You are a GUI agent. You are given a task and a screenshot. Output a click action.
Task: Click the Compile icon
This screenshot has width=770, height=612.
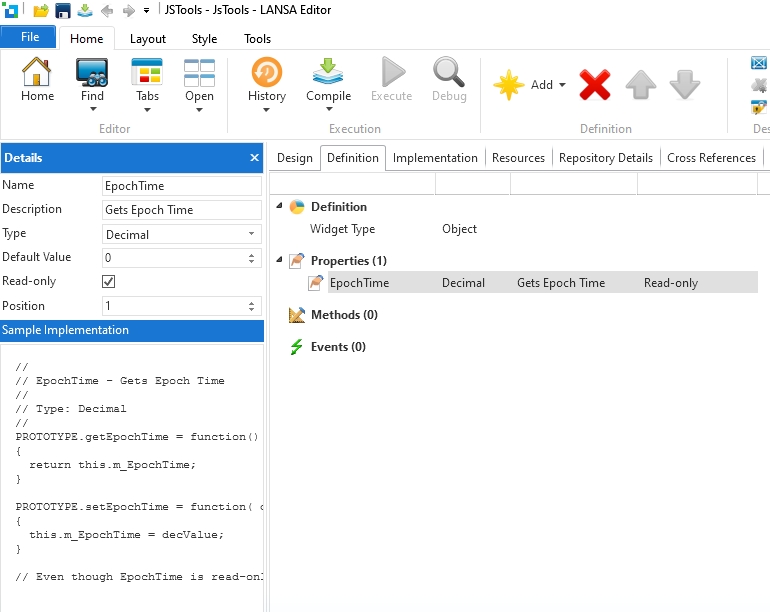pyautogui.click(x=328, y=72)
